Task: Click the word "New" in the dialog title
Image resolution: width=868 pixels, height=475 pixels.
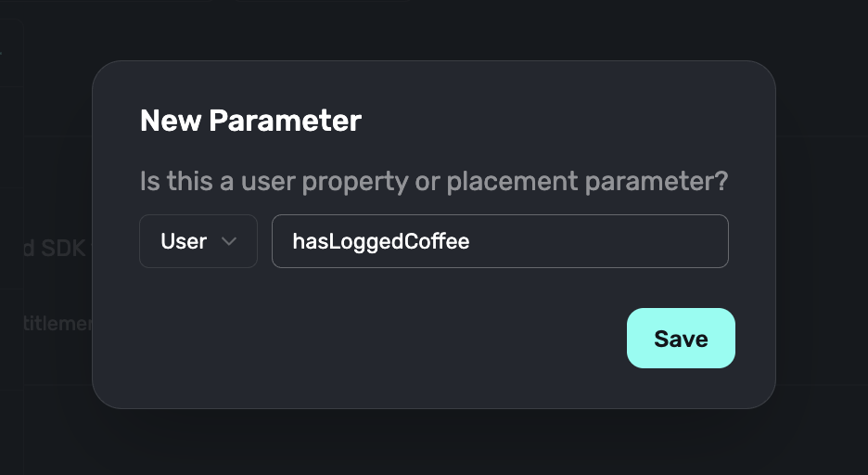Action: pyautogui.click(x=170, y=121)
